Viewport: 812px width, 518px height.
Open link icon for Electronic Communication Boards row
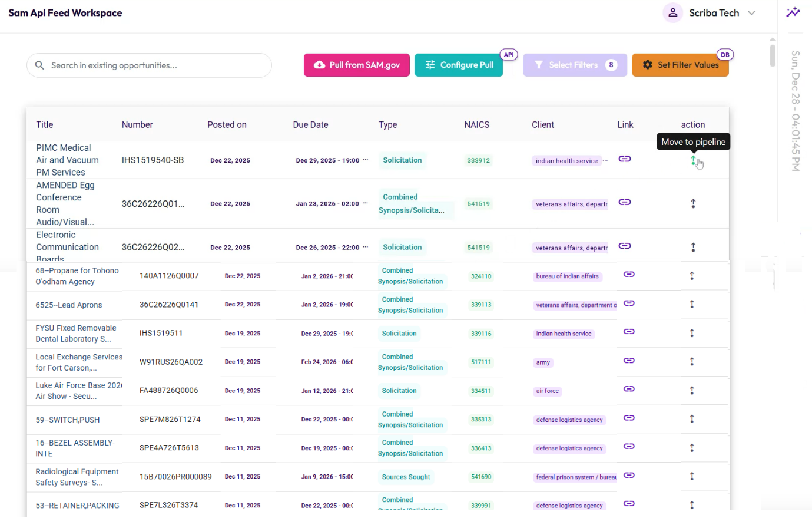pos(625,246)
